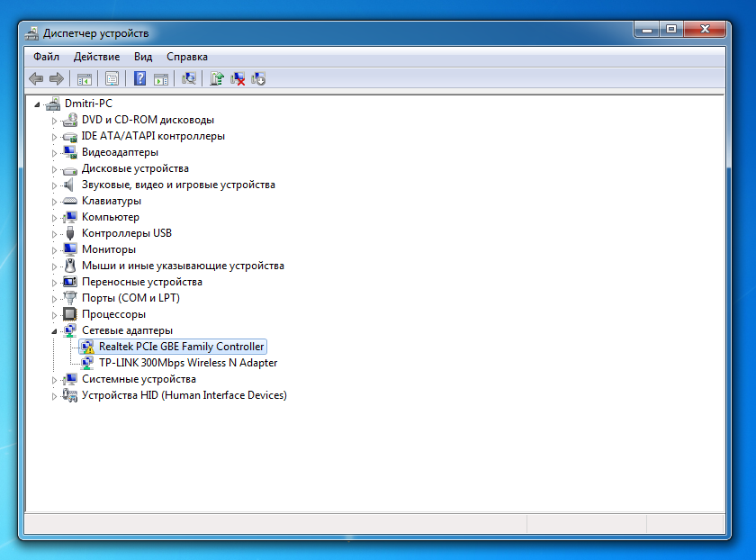This screenshot has height=560, width=756.
Task: Collapse the Сетевые адаптеры node
Action: (54, 331)
